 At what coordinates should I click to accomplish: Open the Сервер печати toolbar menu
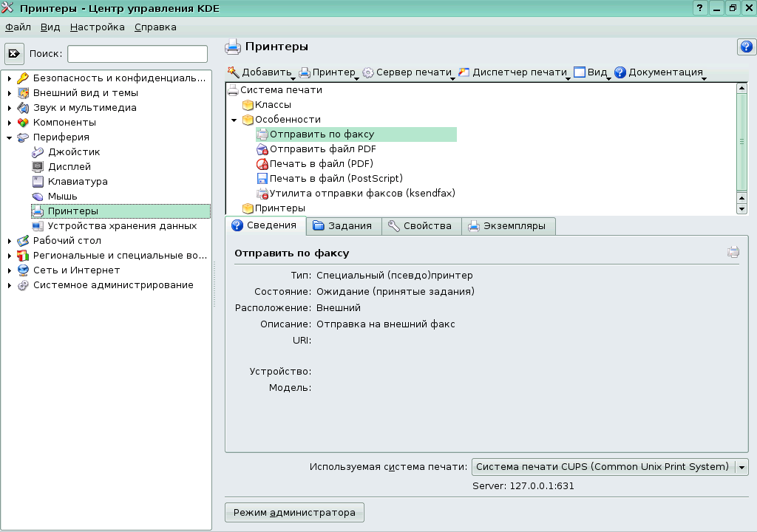coord(407,72)
